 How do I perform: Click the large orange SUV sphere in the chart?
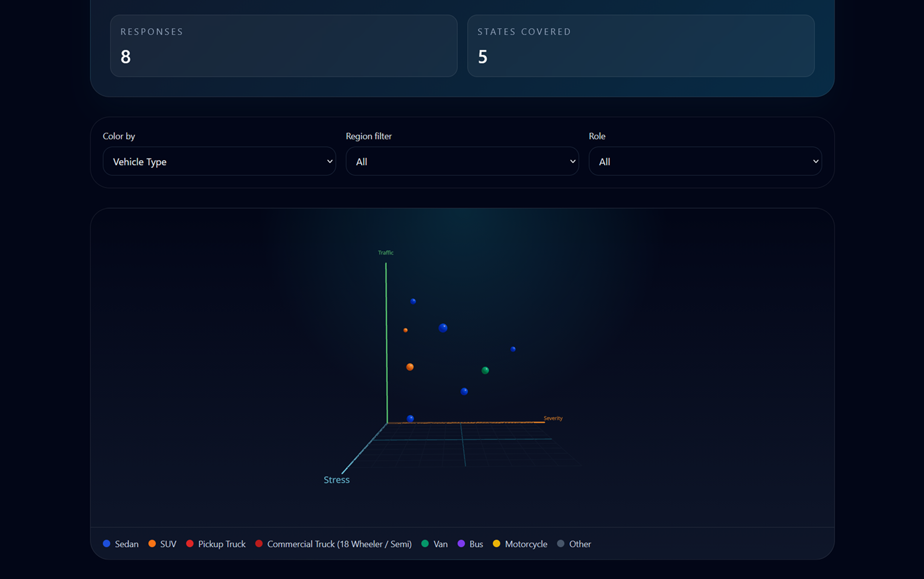pyautogui.click(x=410, y=367)
